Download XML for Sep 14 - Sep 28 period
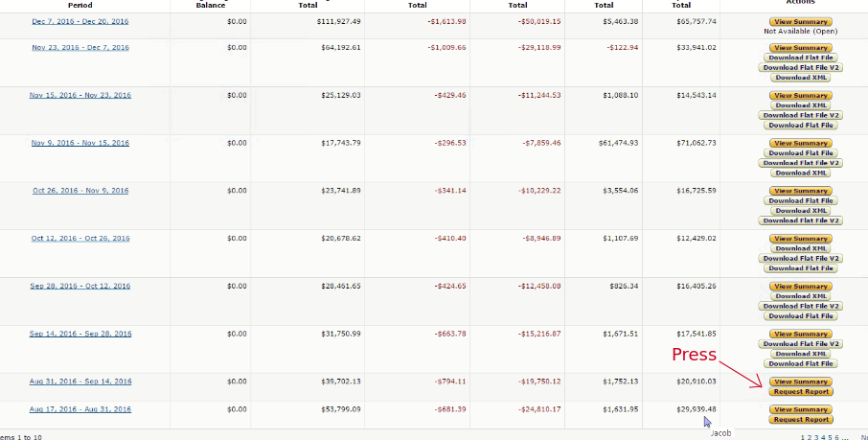Screen dimensions: 868x440 (800, 354)
